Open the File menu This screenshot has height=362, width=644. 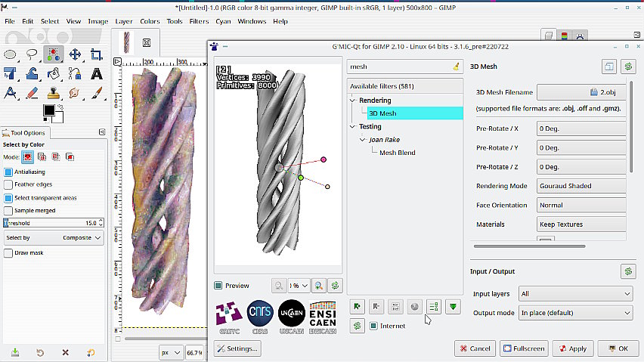[x=10, y=21]
